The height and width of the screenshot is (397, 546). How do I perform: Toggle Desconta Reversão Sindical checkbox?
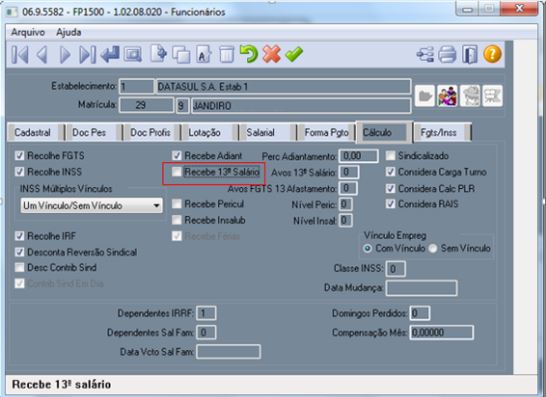pyautogui.click(x=20, y=252)
